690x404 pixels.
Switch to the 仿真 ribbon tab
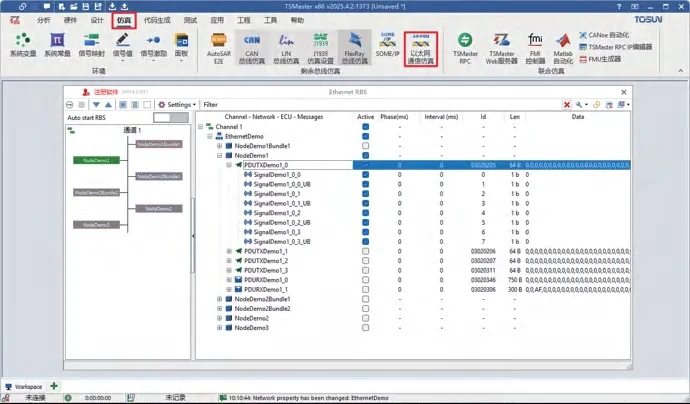click(124, 20)
